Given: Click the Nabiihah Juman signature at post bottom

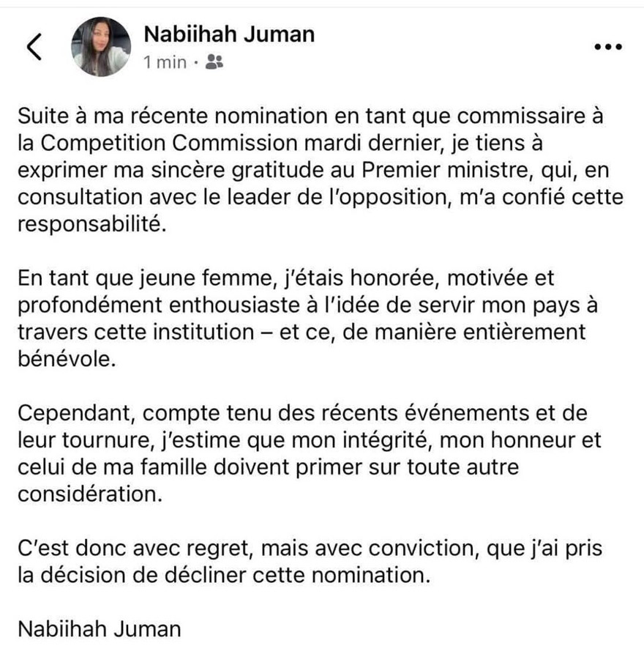Looking at the screenshot, I should (99, 629).
